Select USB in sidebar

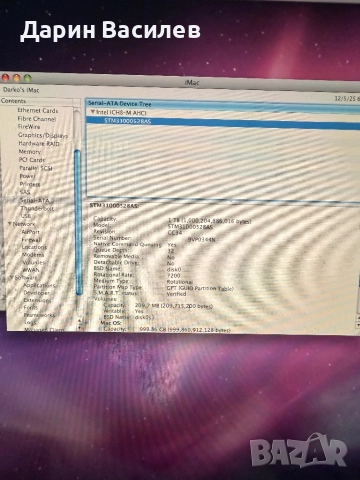coord(26,216)
